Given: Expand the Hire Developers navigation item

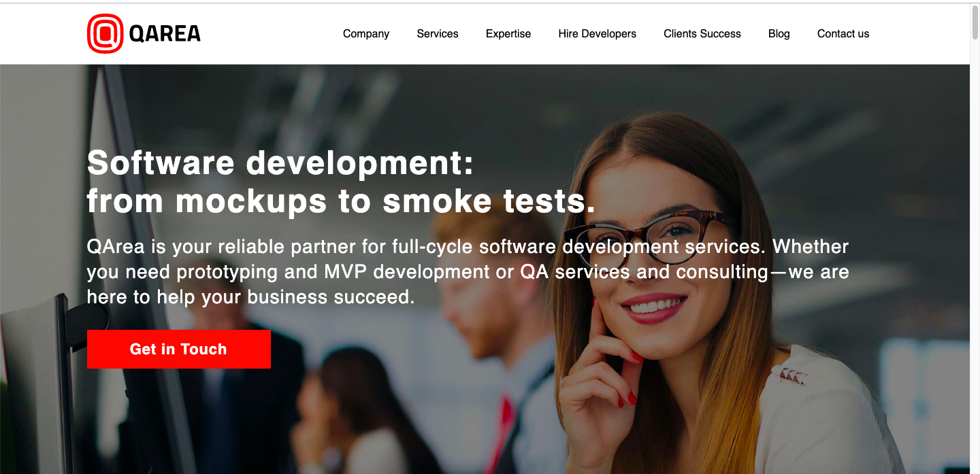Looking at the screenshot, I should [x=598, y=33].
